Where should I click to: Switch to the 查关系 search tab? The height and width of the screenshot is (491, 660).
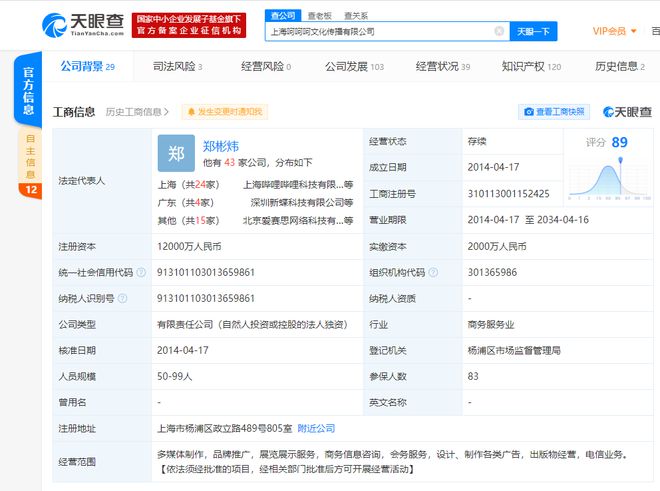point(355,16)
